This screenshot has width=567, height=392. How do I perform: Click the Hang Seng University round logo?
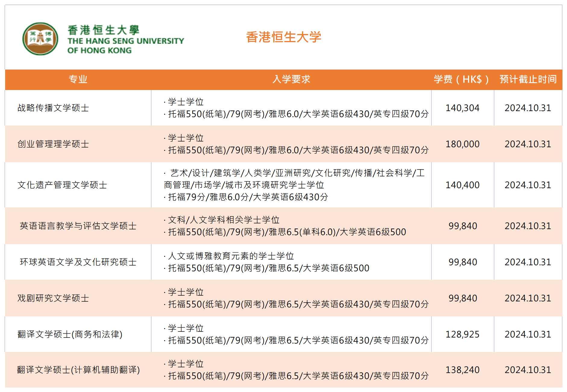[x=40, y=39]
